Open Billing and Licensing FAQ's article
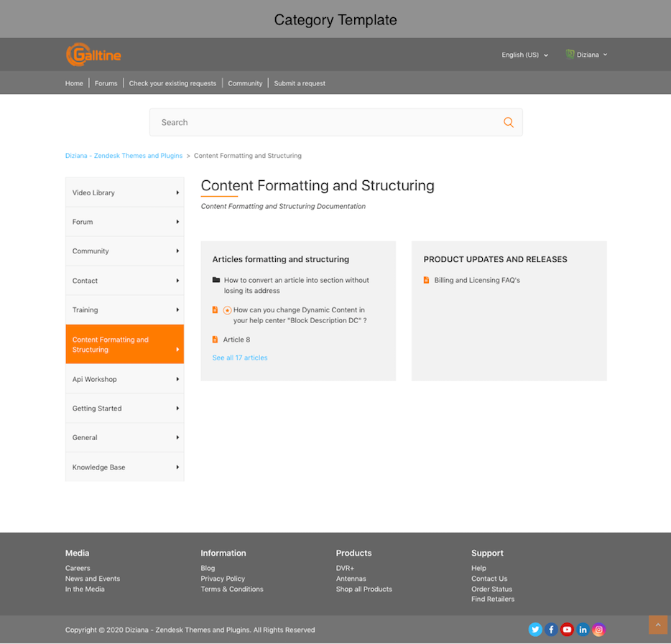Viewport: 671px width, 644px height. pyautogui.click(x=477, y=280)
